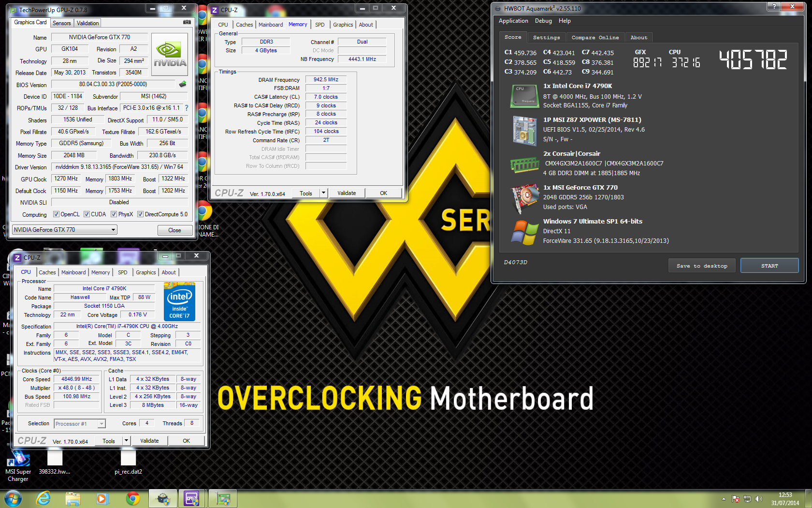Viewport: 812px width, 508px height.
Task: Click the RAM stick icon beside Corsair memory
Action: tap(524, 165)
